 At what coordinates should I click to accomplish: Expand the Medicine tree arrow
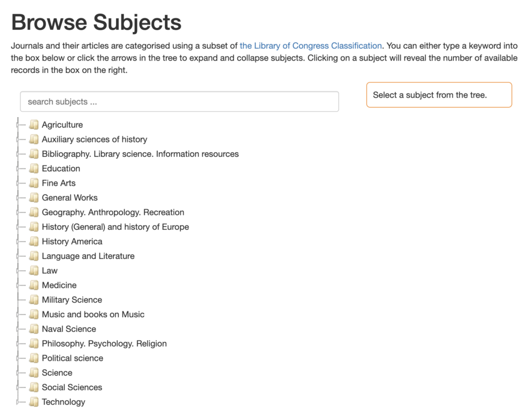click(x=18, y=285)
